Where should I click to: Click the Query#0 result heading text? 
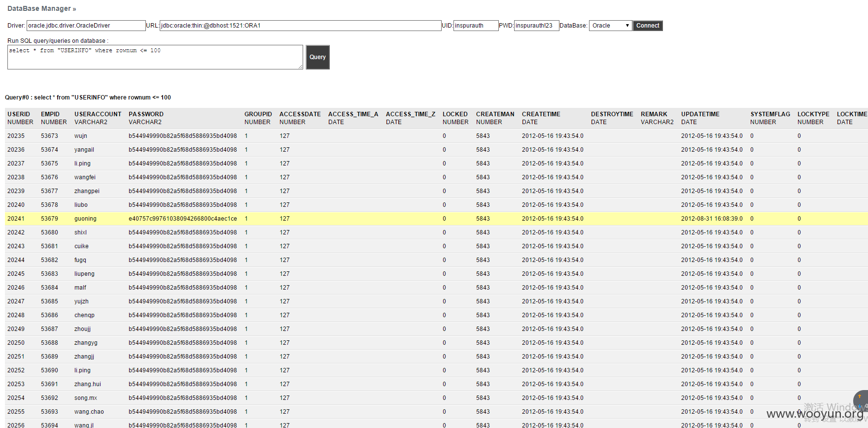pyautogui.click(x=88, y=98)
